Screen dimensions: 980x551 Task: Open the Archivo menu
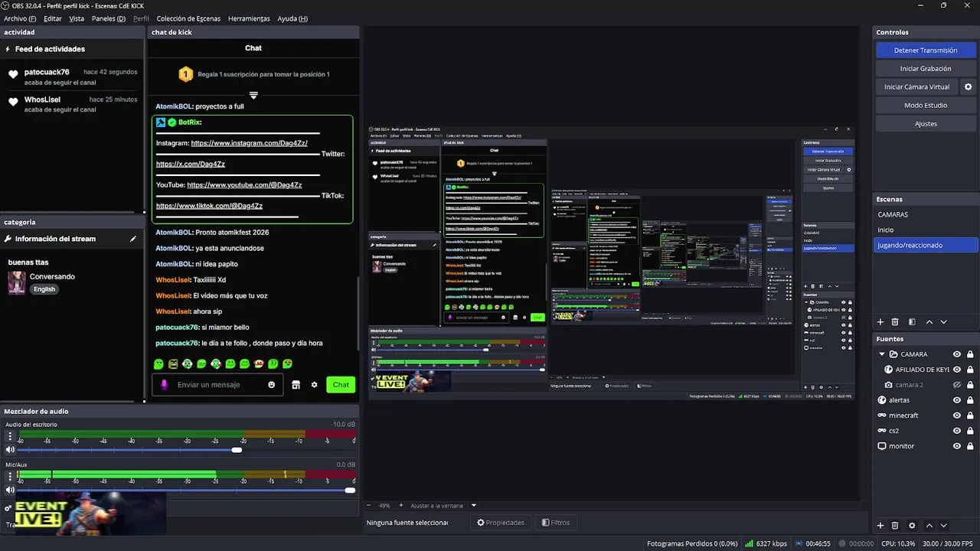click(x=20, y=18)
